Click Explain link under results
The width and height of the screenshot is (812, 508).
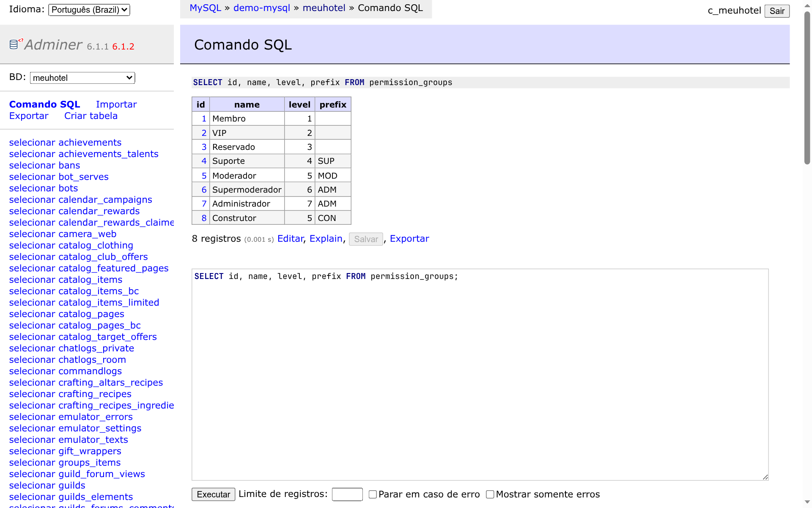pos(326,239)
